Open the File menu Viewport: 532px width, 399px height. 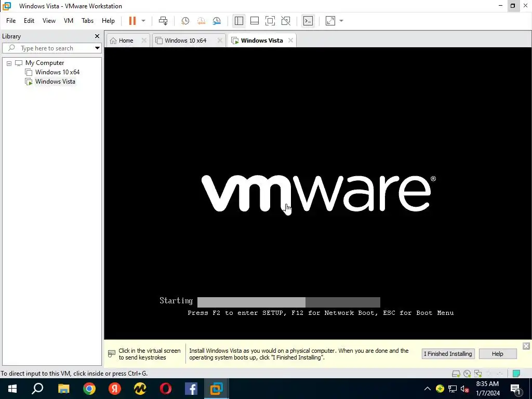click(x=11, y=21)
